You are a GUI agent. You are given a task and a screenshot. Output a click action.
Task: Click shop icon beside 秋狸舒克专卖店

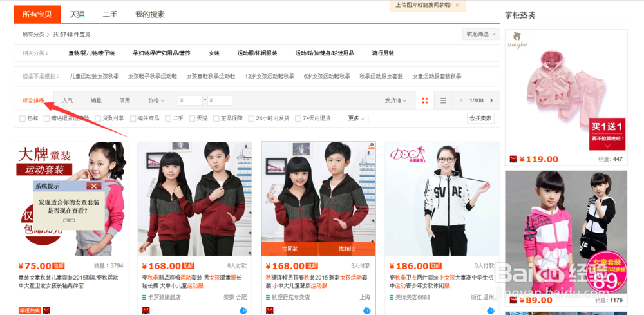pos(268,297)
